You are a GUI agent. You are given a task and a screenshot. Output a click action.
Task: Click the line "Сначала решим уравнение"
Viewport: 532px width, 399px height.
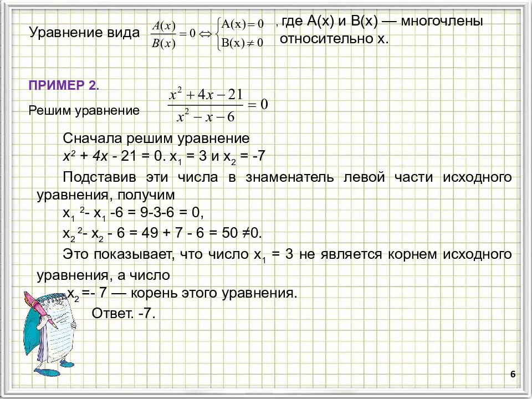[156, 138]
